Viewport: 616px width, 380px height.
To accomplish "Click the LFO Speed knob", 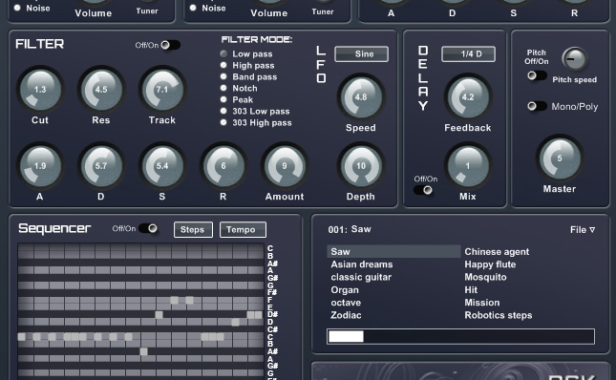I will click(x=361, y=97).
